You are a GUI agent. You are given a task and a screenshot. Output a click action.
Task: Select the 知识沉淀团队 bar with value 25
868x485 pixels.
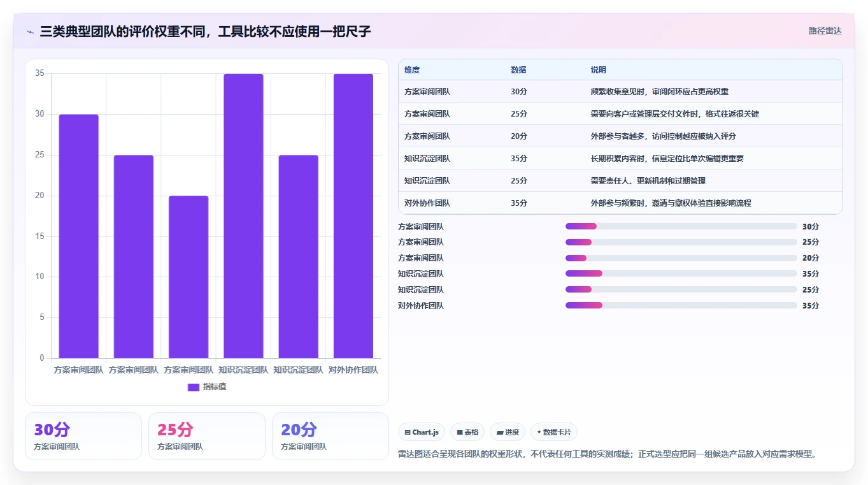(x=298, y=257)
